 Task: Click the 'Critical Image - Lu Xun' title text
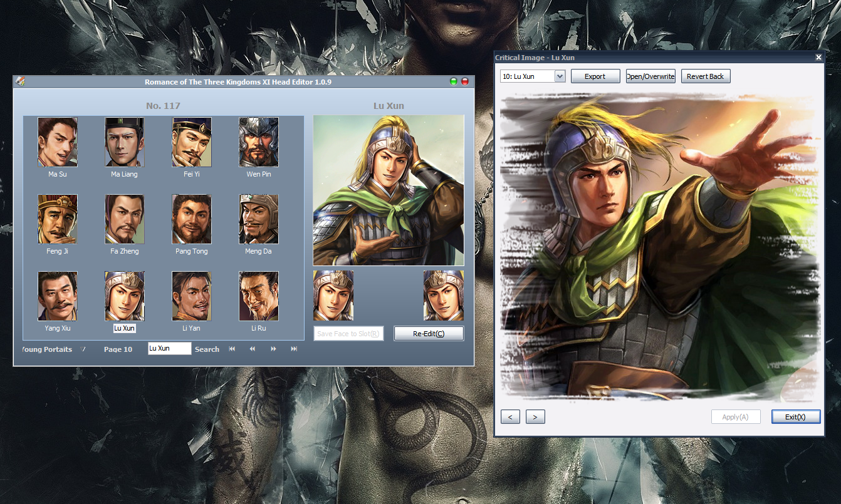[x=535, y=58]
